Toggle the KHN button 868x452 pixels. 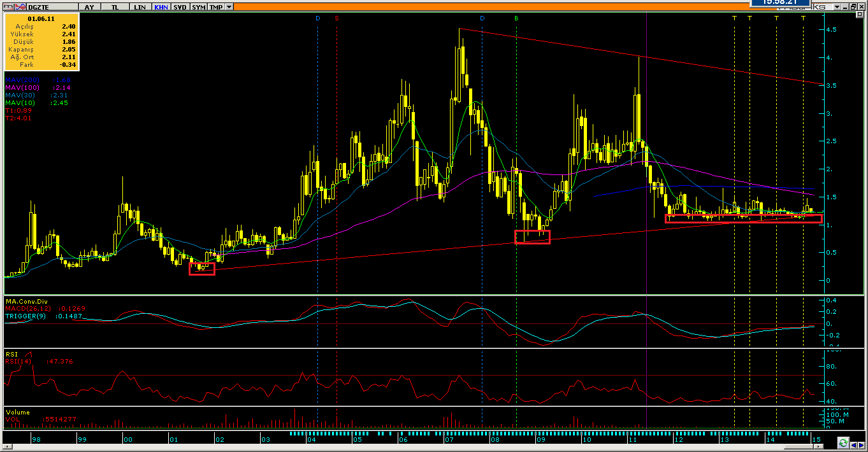coord(161,7)
